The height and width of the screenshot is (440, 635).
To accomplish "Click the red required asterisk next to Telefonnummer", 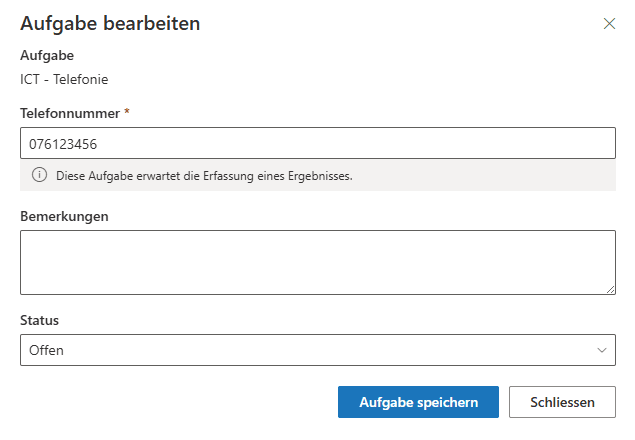I will click(x=127, y=113).
